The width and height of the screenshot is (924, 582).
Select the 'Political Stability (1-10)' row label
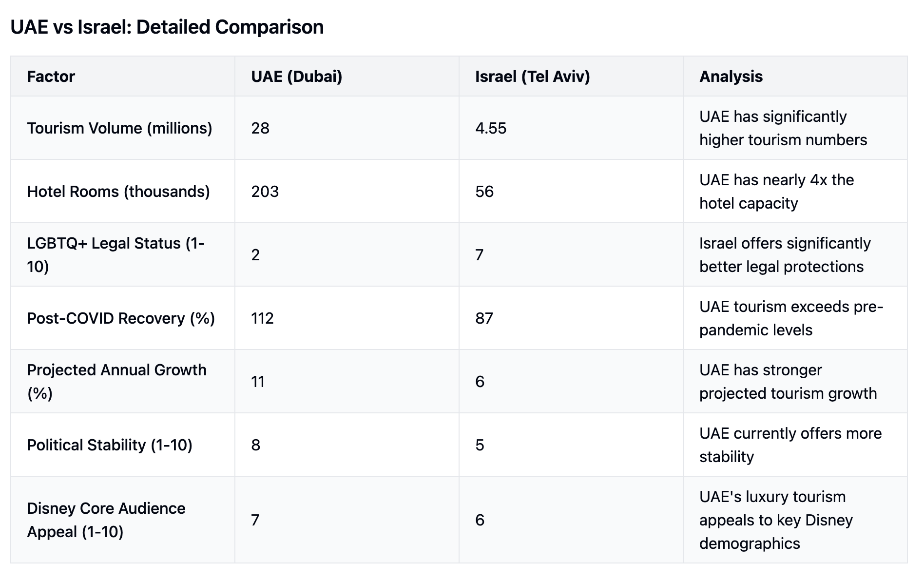pos(110,445)
